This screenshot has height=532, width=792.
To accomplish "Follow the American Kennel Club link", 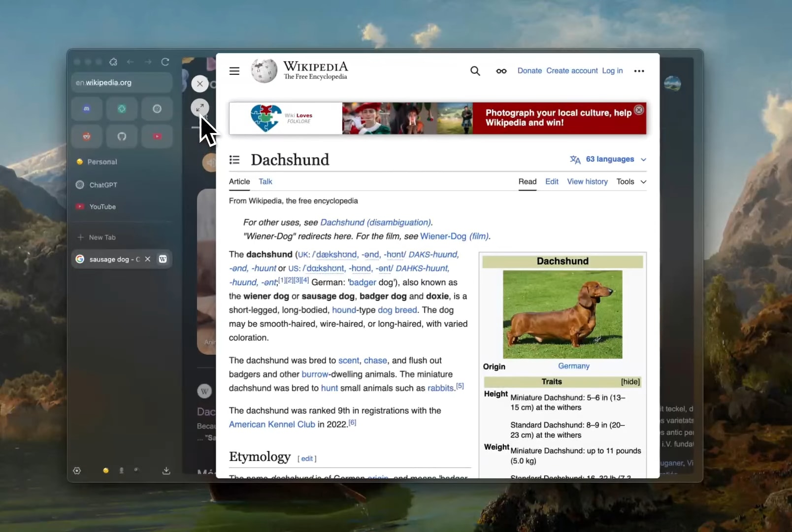I will (272, 425).
